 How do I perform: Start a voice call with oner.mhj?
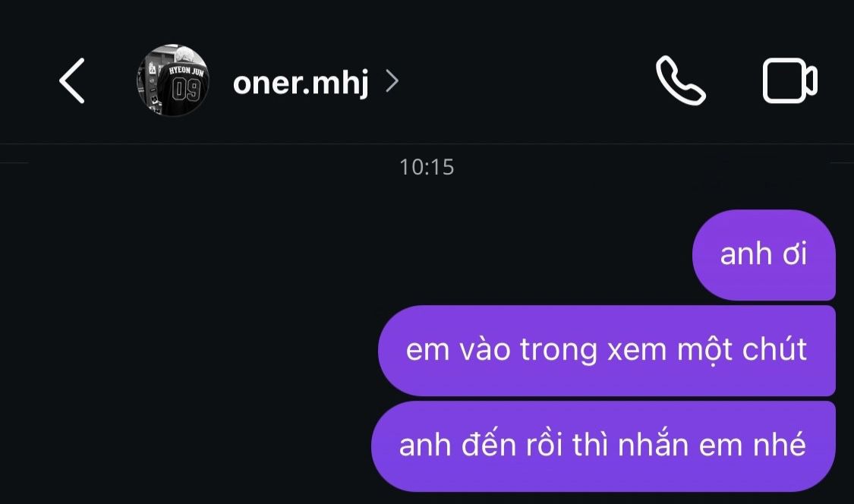coord(681,80)
